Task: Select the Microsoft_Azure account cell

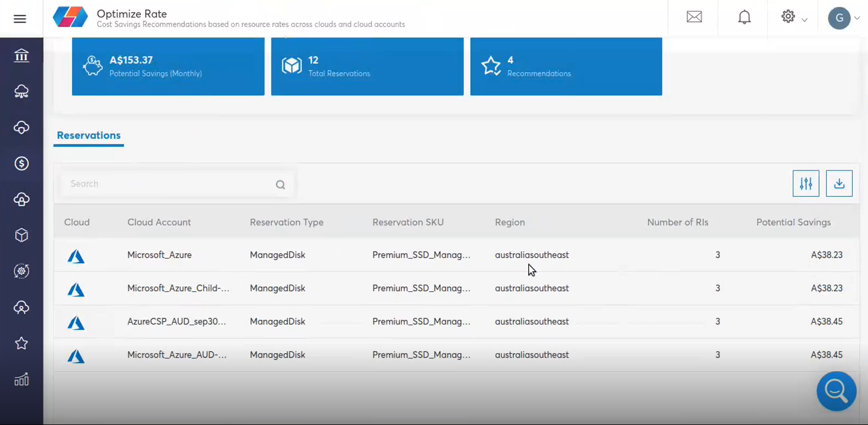Action: click(x=159, y=255)
